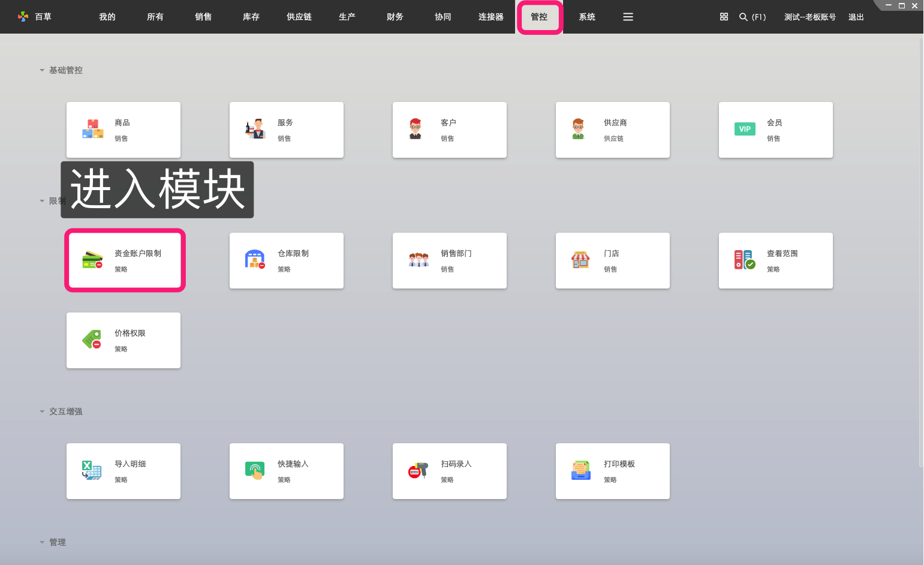Click the 价格权限 card title text
This screenshot has width=924, height=565.
[130, 333]
